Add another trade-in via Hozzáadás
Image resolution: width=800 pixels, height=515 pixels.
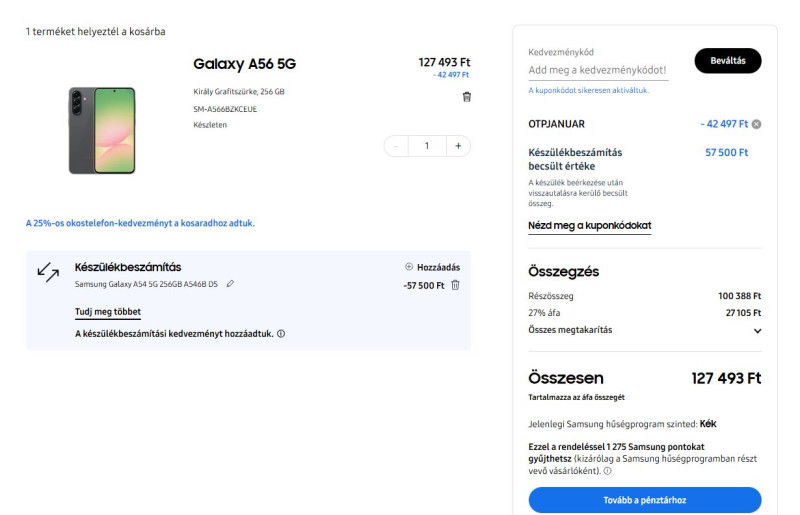[432, 267]
